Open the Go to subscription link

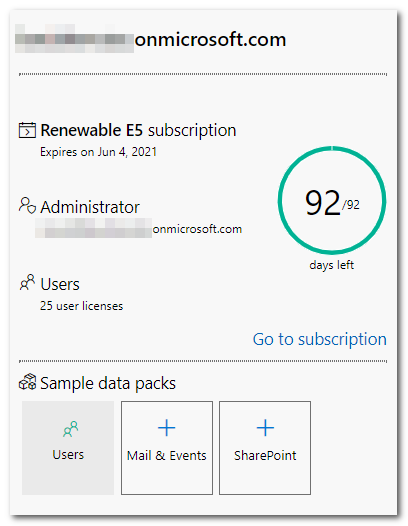click(x=319, y=339)
